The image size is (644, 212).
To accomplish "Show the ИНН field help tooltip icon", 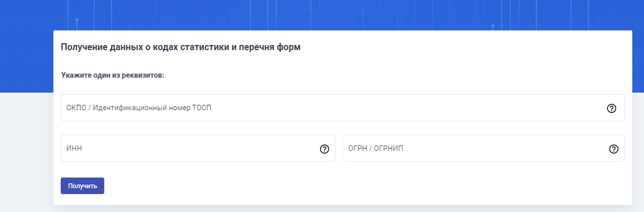I will pos(324,149).
